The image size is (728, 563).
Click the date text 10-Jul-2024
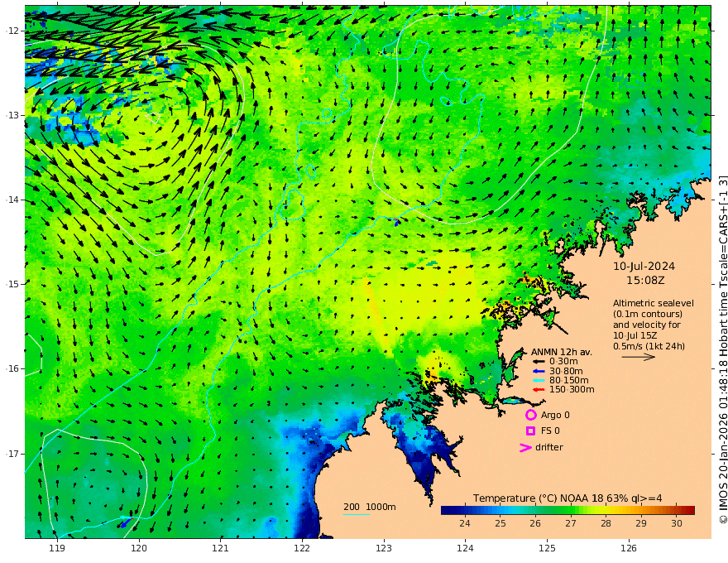point(644,266)
